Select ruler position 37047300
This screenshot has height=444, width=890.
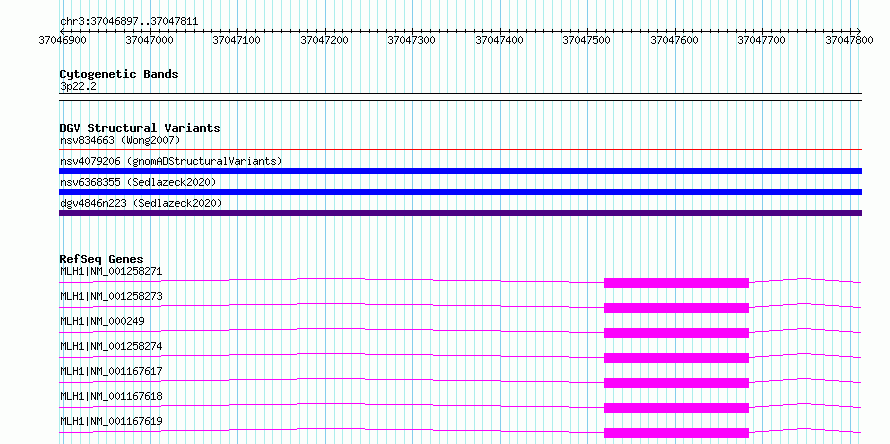(412, 40)
